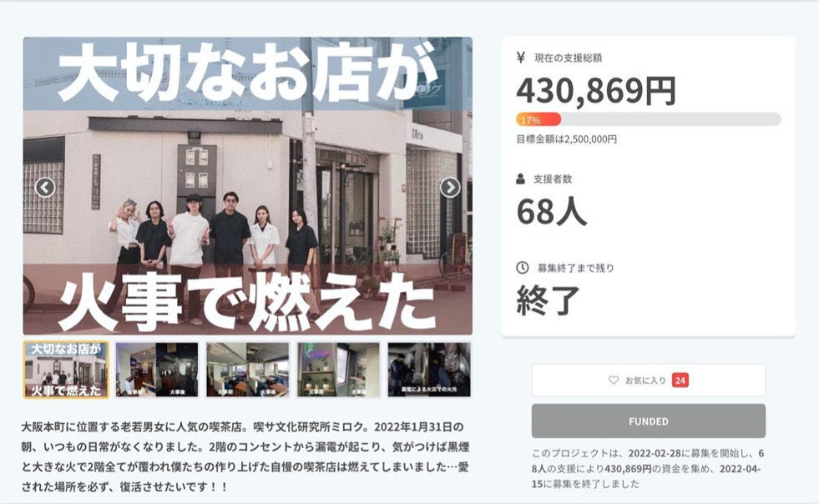Click the 430,869円 total support amount

596,91
